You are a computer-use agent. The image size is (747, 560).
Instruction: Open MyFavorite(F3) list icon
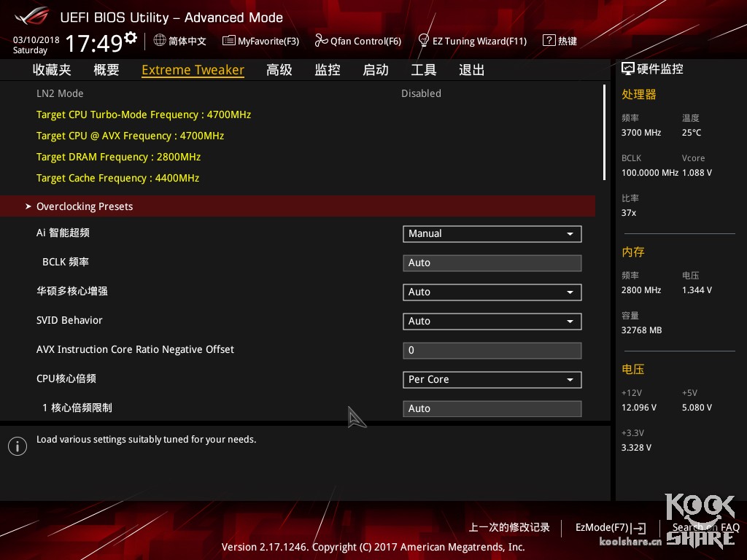228,41
